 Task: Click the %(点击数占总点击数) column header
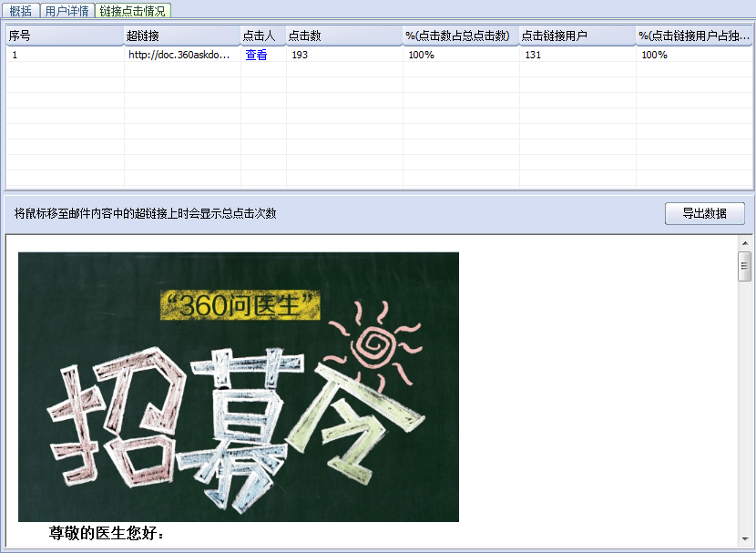point(461,36)
